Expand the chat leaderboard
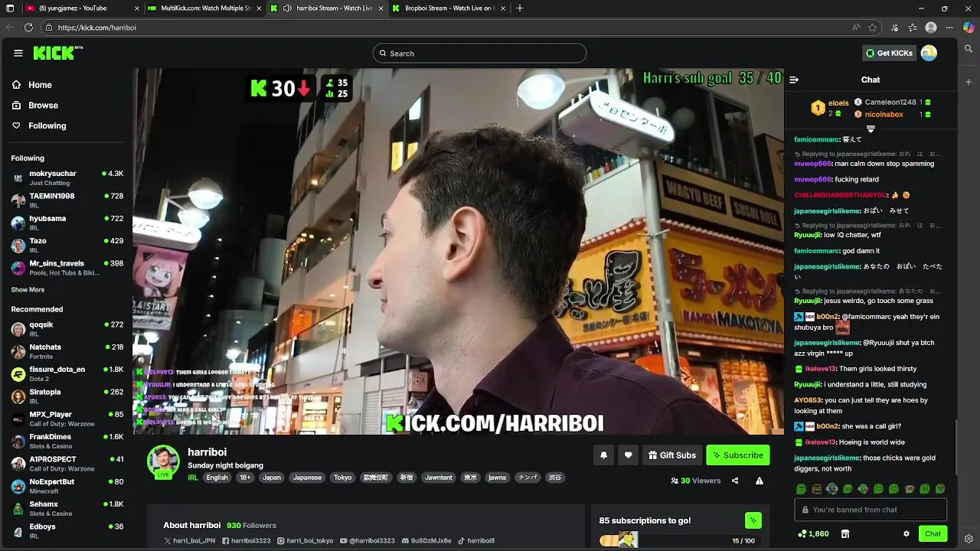The width and height of the screenshot is (980, 551). tap(871, 129)
